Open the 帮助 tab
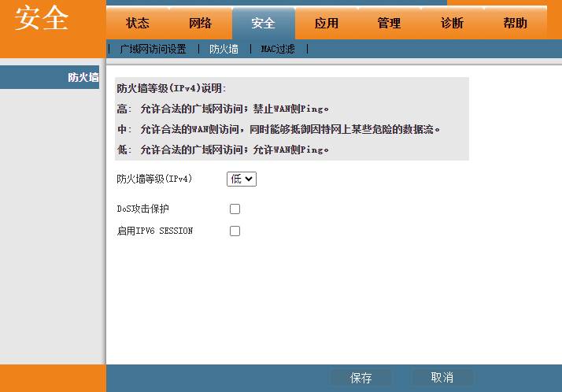This screenshot has width=562, height=392. [x=516, y=24]
